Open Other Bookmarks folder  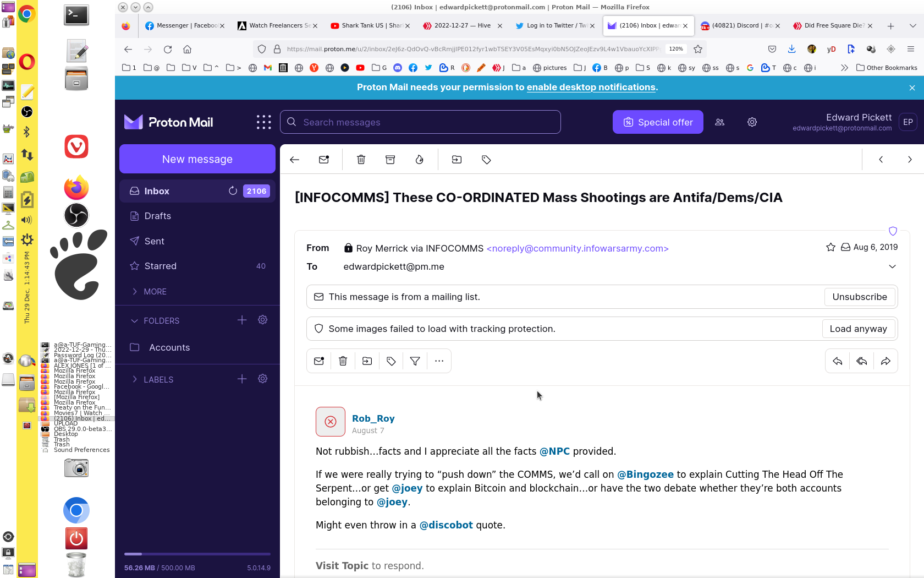coord(887,68)
